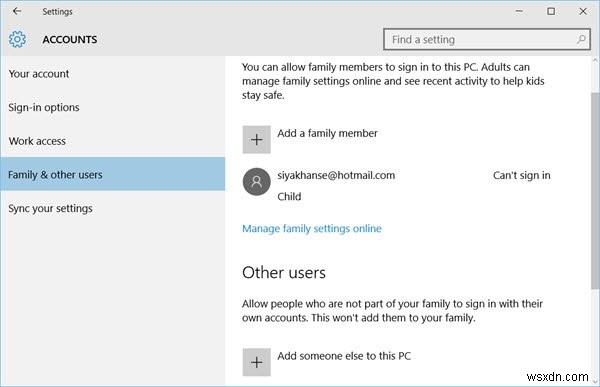Select siyakhanse@hotmail.com account entry
Viewport: 600px width, 387px height.
click(396, 186)
